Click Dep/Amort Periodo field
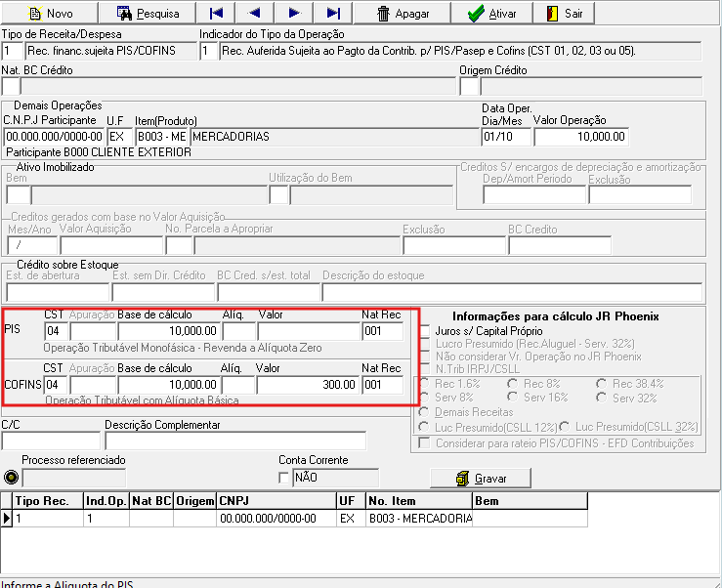 coord(534,194)
